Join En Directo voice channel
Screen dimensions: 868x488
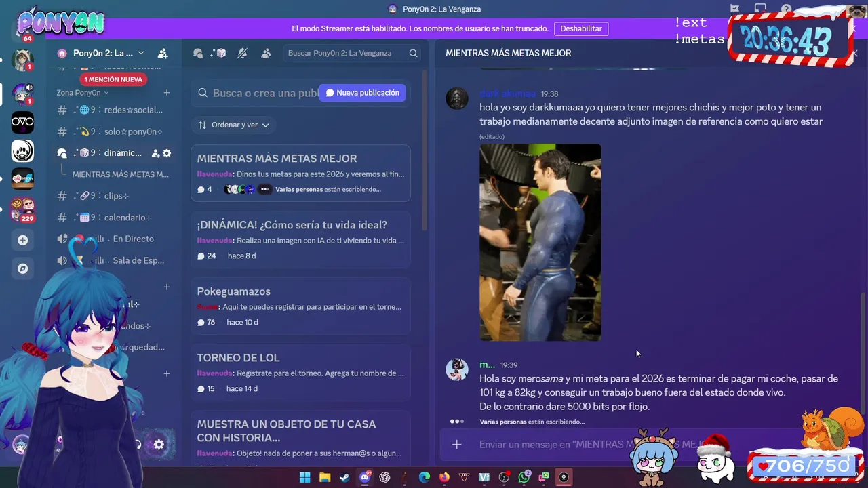[x=113, y=239]
